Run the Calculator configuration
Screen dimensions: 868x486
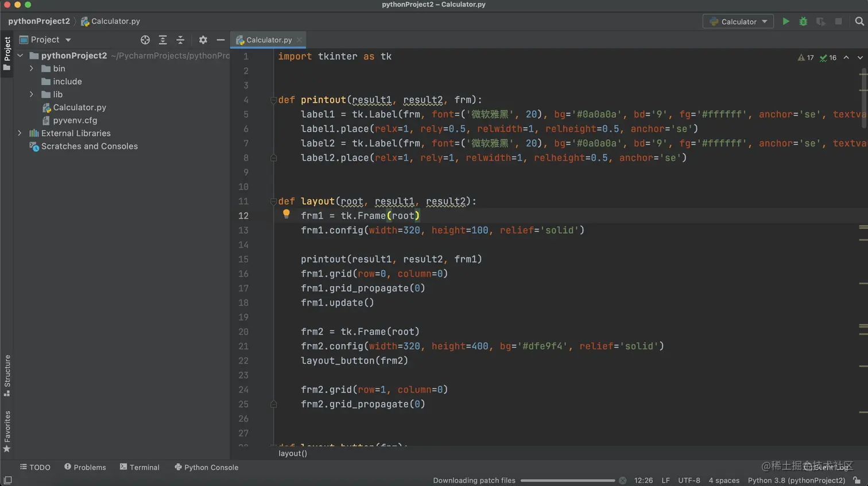click(786, 21)
